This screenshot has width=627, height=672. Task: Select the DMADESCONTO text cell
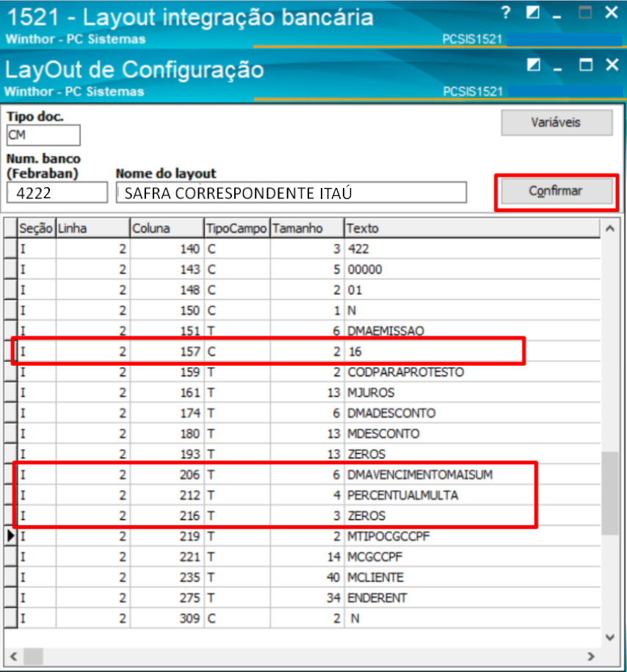[x=472, y=413]
